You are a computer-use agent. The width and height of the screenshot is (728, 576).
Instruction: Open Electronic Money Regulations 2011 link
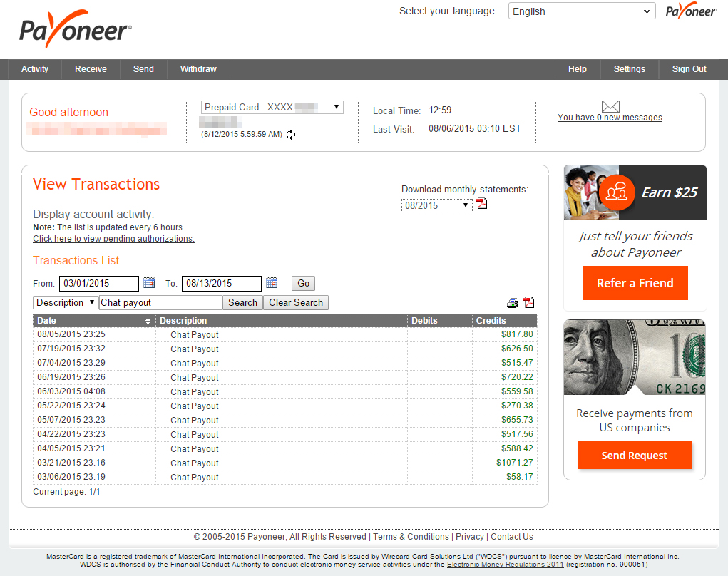(x=505, y=565)
